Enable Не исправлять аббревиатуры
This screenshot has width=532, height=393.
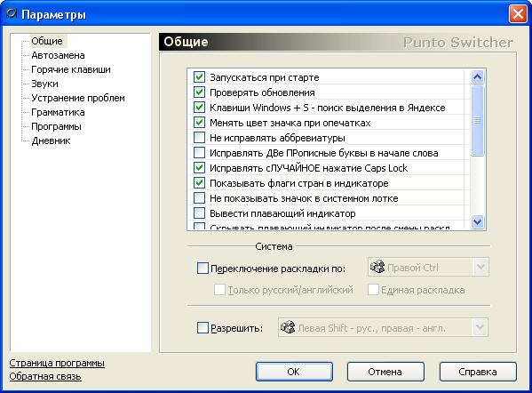click(199, 138)
